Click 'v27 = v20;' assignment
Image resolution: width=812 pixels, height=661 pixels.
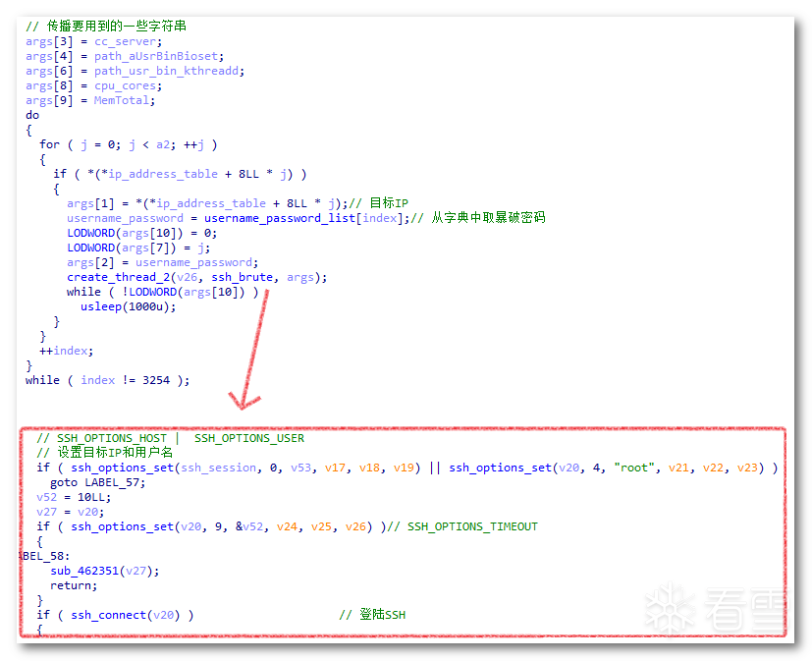coord(70,512)
